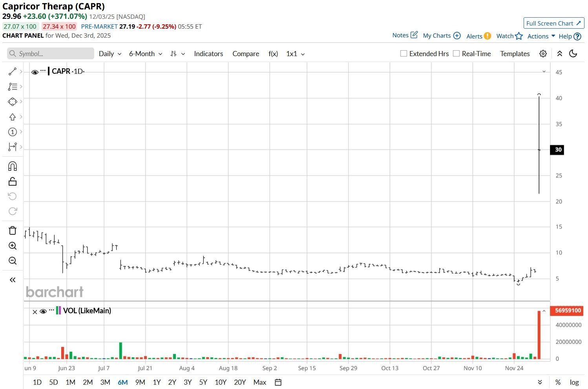Open the Indicators menu
The height and width of the screenshot is (389, 588).
point(208,54)
